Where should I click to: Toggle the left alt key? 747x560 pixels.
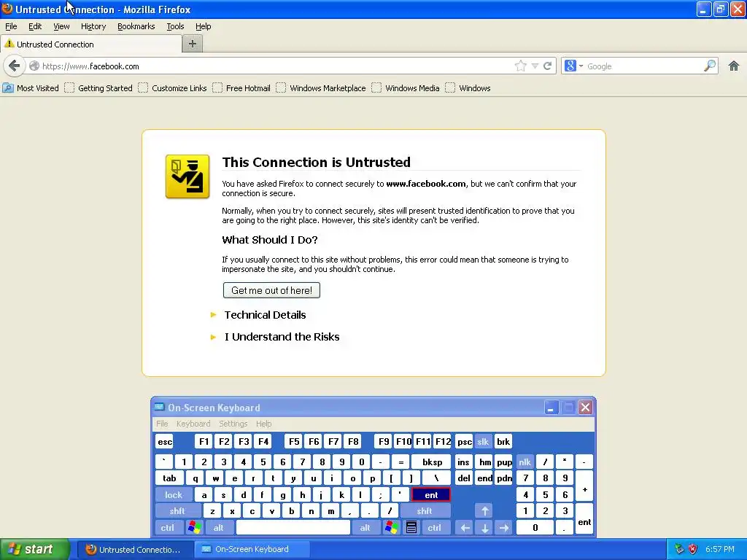coord(219,528)
